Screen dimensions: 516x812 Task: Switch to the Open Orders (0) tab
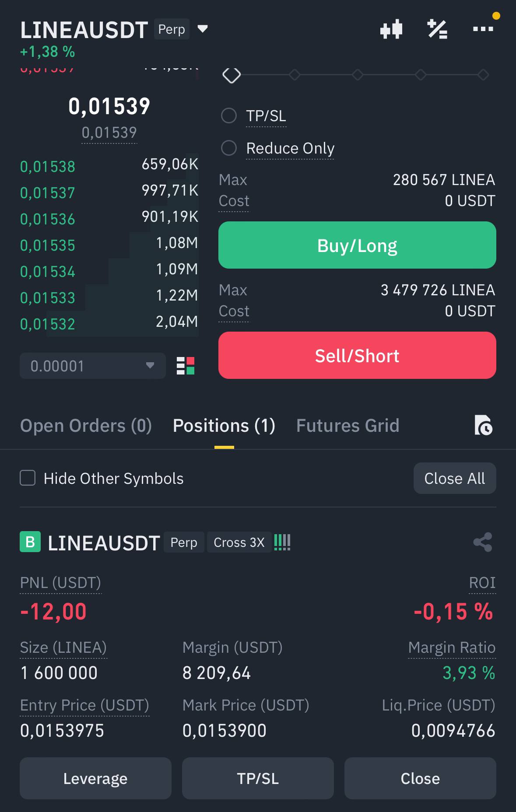(86, 426)
